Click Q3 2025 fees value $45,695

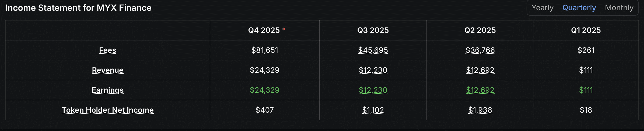coord(373,50)
